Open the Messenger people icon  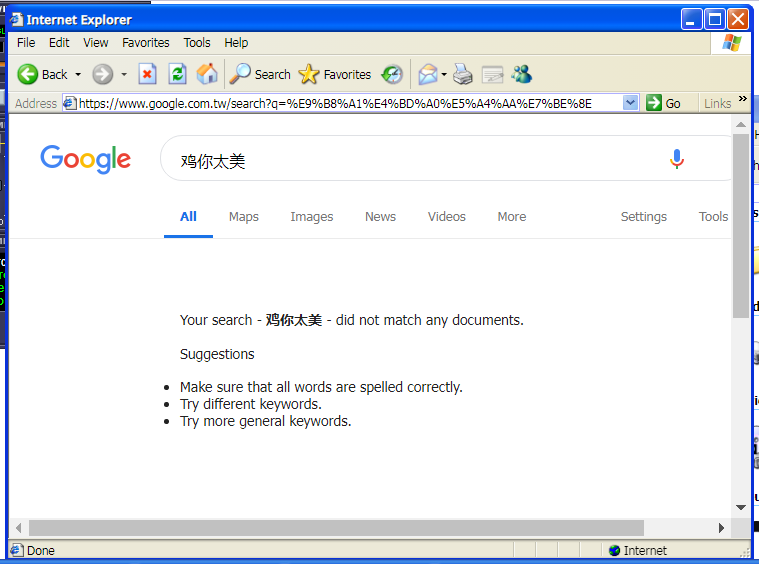tap(522, 75)
